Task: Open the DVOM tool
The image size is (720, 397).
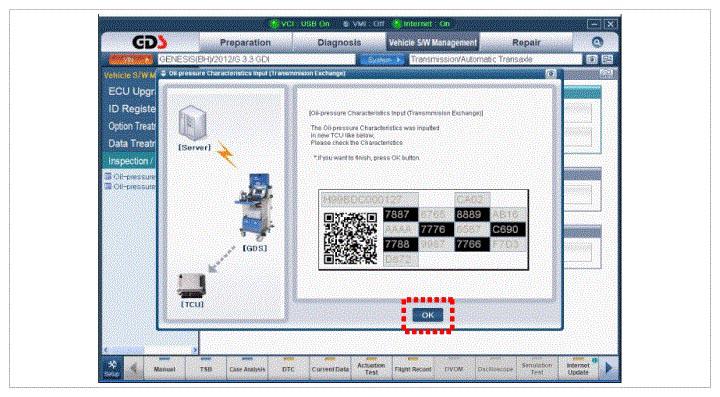Action: coord(454,368)
